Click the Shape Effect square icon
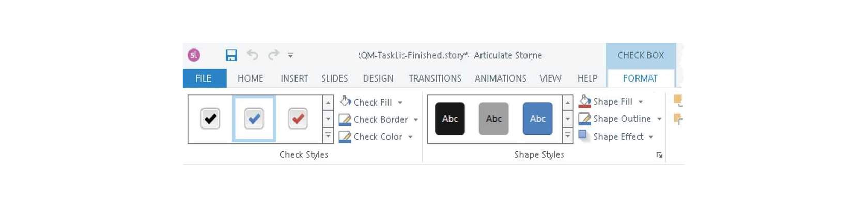 tap(583, 135)
